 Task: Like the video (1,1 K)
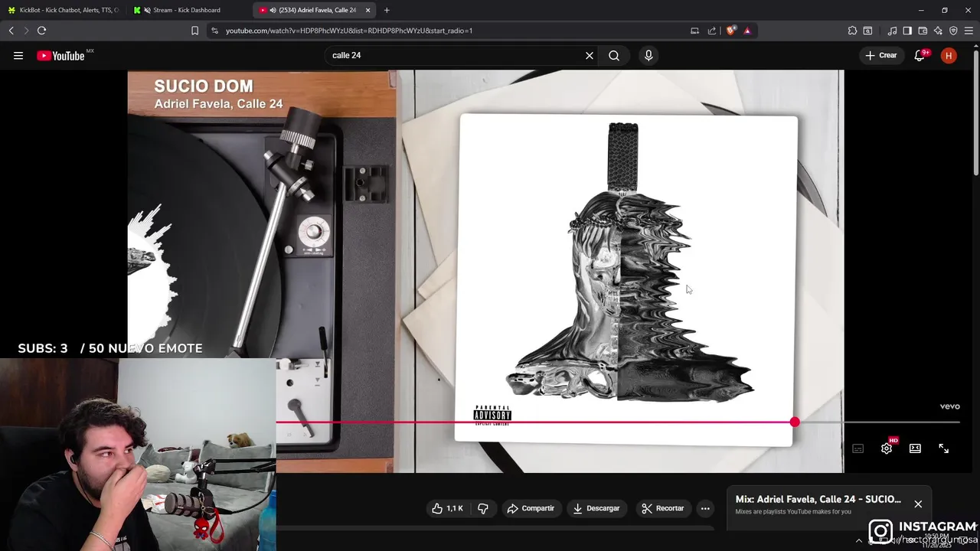coord(447,508)
